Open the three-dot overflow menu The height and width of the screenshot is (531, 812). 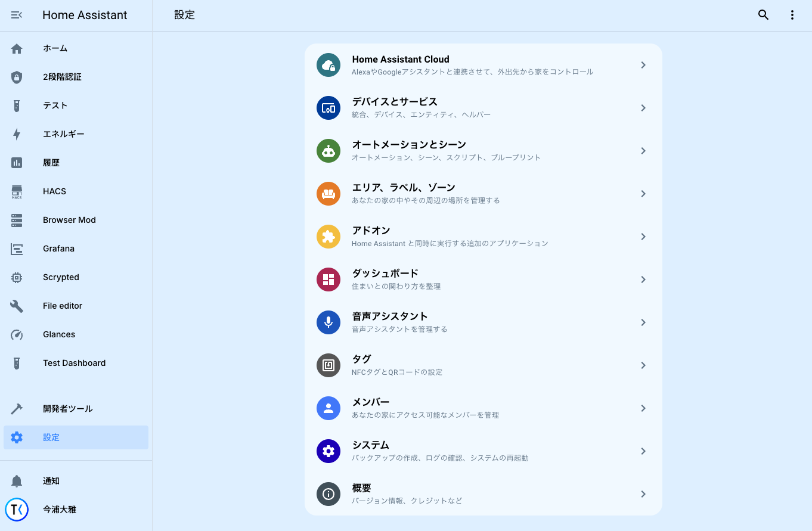[x=792, y=15]
